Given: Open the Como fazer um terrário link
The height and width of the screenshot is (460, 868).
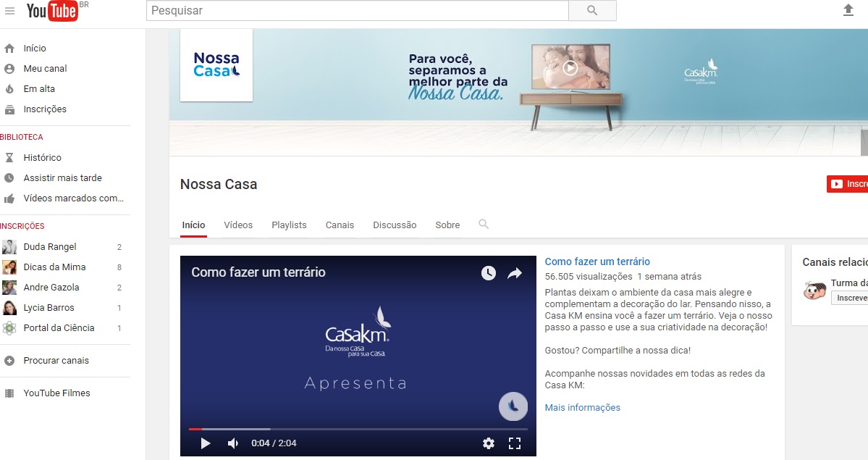Looking at the screenshot, I should pos(597,262).
